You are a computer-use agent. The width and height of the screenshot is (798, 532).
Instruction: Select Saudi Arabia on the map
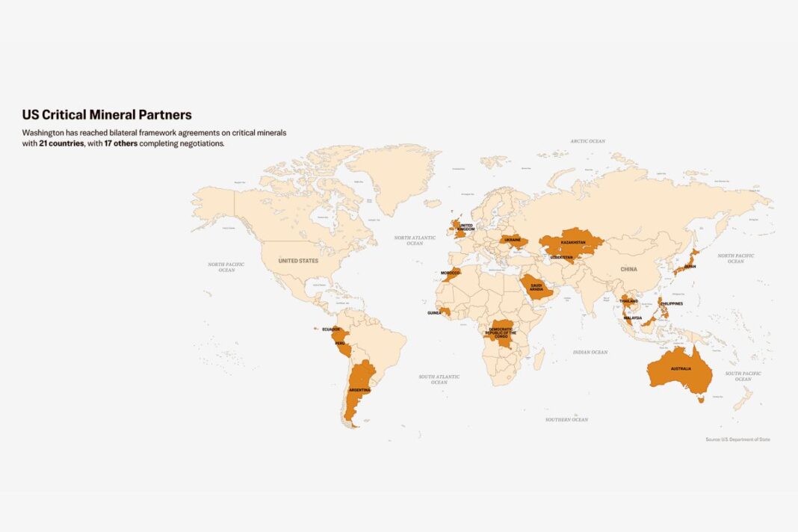pyautogui.click(x=537, y=287)
